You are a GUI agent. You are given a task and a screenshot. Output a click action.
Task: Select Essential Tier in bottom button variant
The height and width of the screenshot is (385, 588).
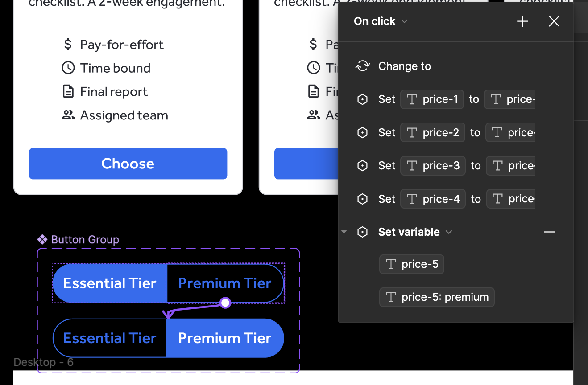click(110, 338)
